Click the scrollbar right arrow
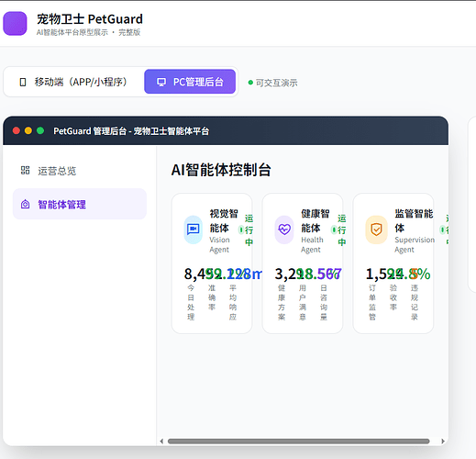The width and height of the screenshot is (476, 459). click(x=443, y=441)
